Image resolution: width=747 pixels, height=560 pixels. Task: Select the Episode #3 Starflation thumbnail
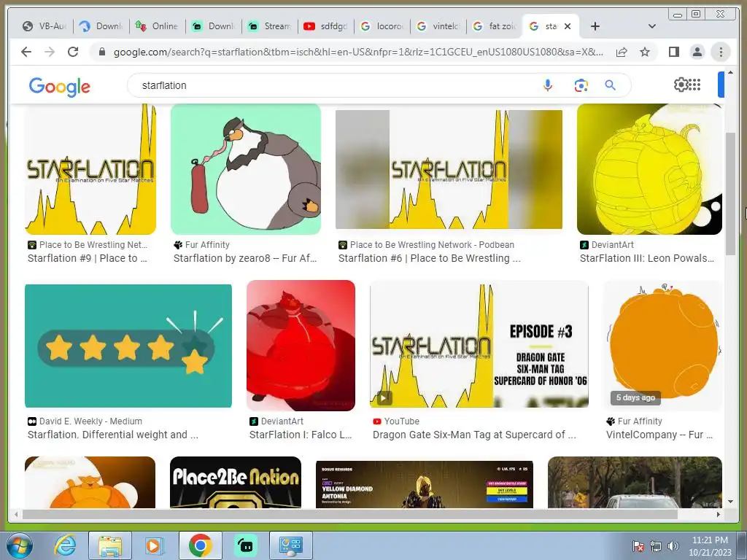(x=479, y=346)
